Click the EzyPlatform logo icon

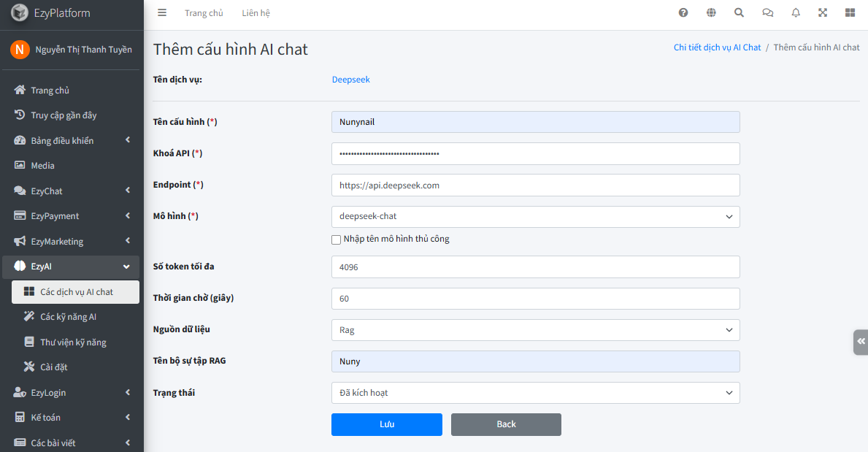coord(20,12)
